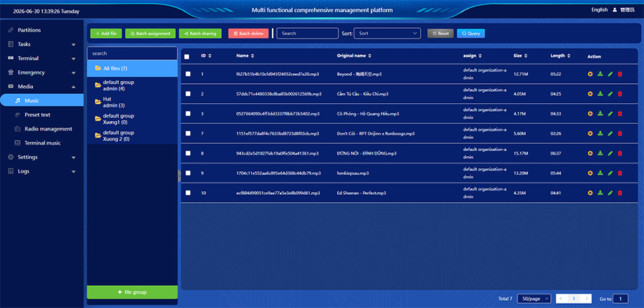This screenshot has width=644, height=308.
Task: Play the Don't Côi track
Action: 590,133
